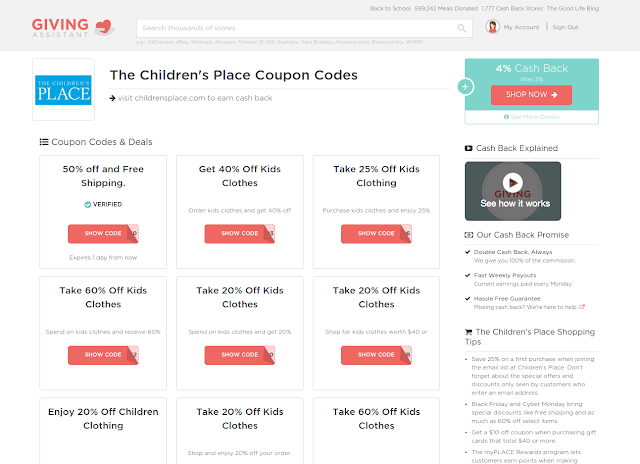Open the Back to School top link
The height and width of the screenshot is (464, 640).
tap(390, 9)
